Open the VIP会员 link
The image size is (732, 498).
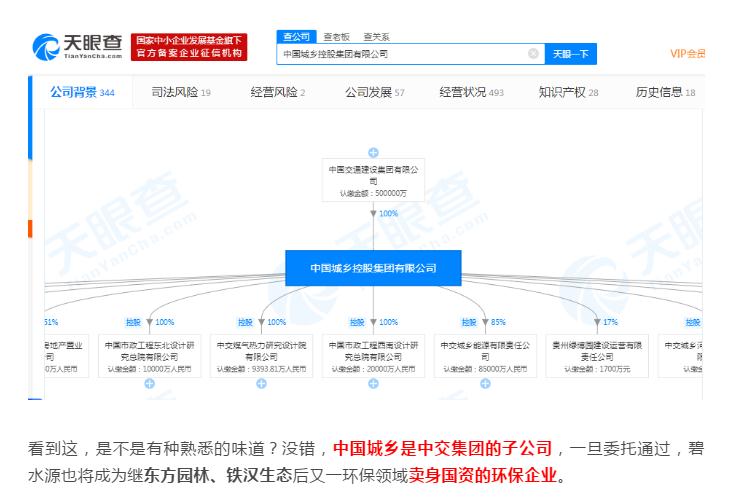[x=688, y=54]
